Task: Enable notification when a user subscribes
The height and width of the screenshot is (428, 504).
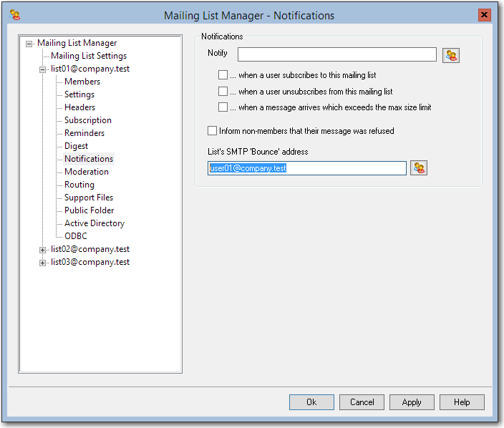Action: pyautogui.click(x=223, y=75)
